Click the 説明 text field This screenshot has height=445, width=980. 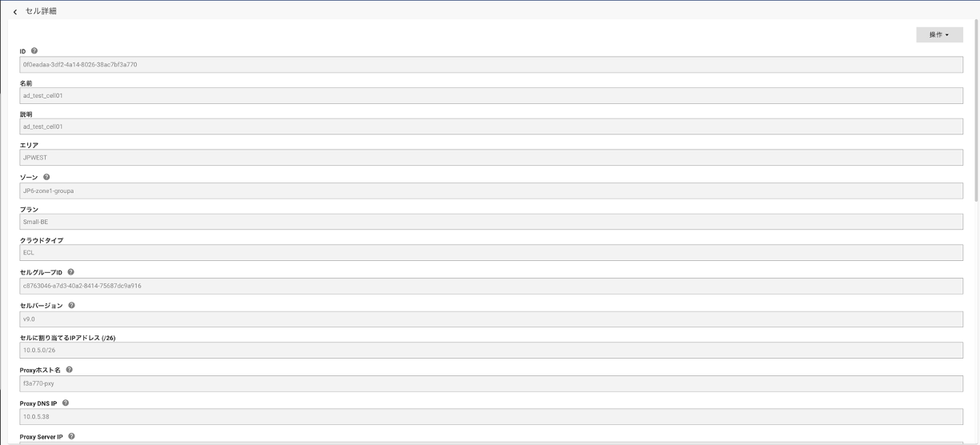point(491,126)
